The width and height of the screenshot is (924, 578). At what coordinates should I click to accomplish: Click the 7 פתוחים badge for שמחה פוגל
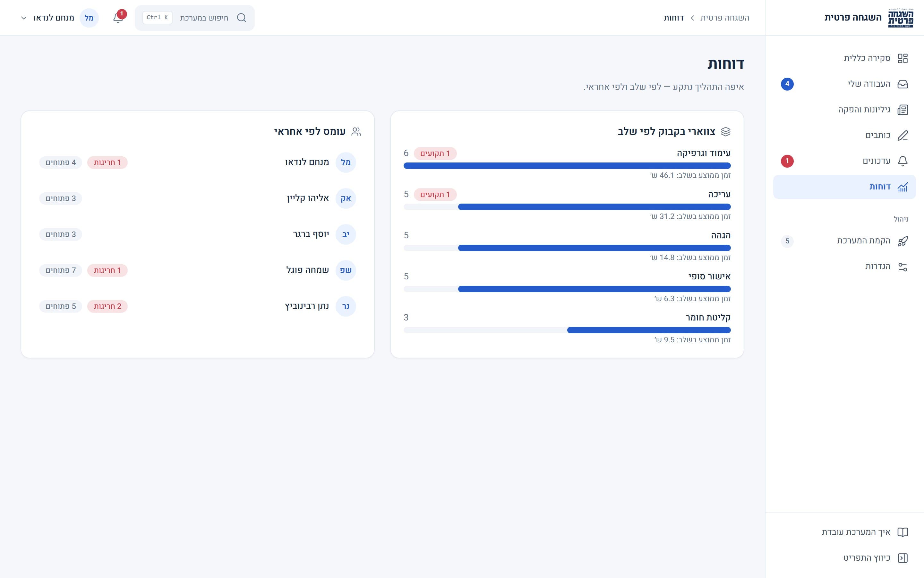pyautogui.click(x=61, y=270)
